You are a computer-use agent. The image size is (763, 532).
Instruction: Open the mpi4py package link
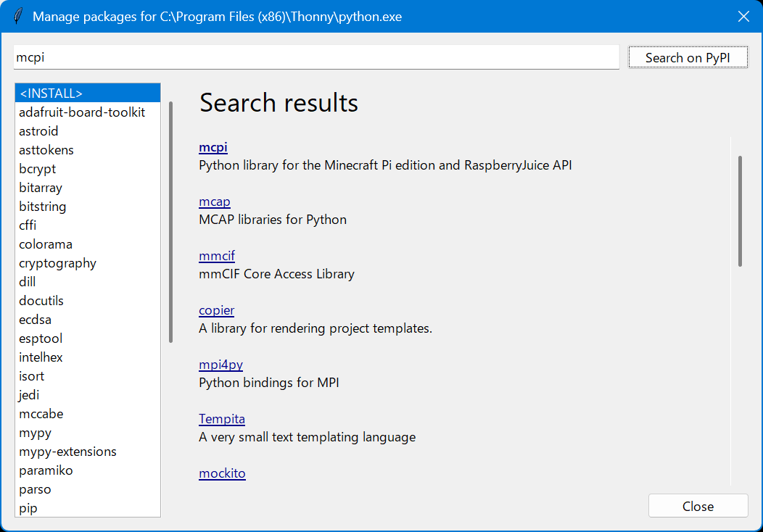221,365
